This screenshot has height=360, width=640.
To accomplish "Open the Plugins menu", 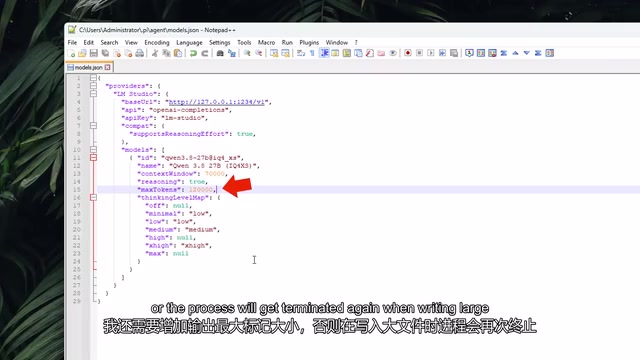I will 309,42.
